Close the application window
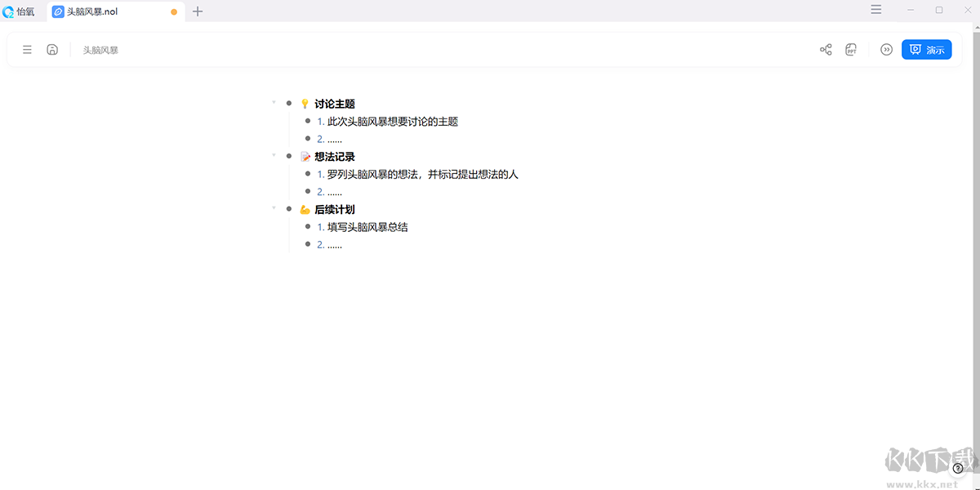This screenshot has height=490, width=980. 967,10
